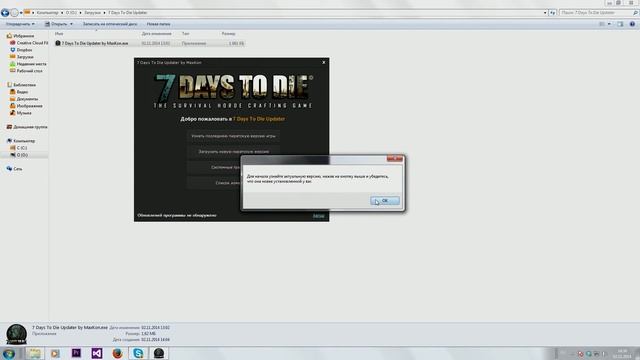Click the second button in the Updater window
Image resolution: width=640 pixels, height=360 pixels.
[x=233, y=151]
